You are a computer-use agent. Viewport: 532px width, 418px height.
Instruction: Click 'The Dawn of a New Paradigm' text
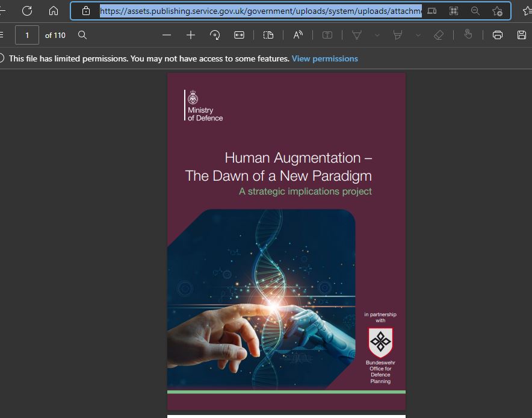coord(279,176)
